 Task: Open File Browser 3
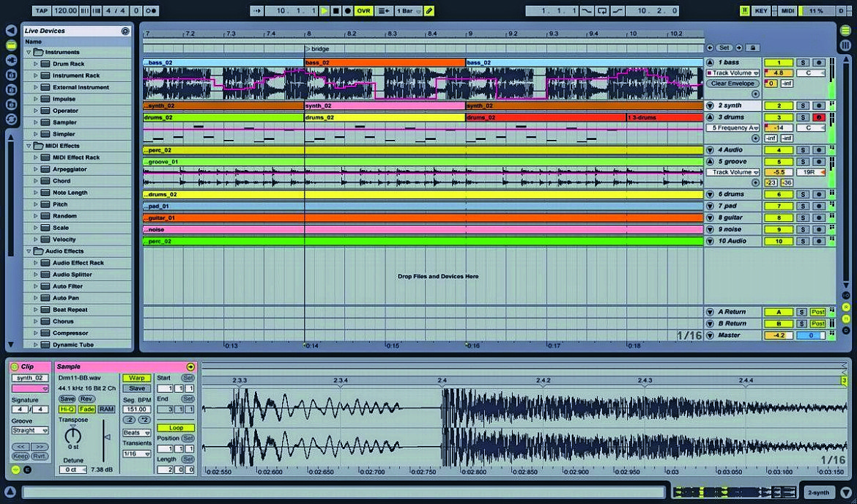(11, 105)
